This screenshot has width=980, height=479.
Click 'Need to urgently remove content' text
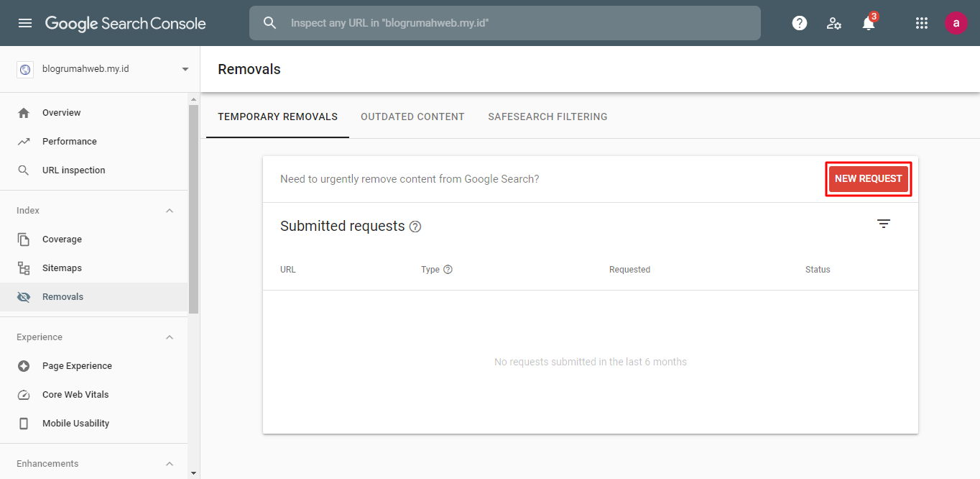click(x=410, y=179)
